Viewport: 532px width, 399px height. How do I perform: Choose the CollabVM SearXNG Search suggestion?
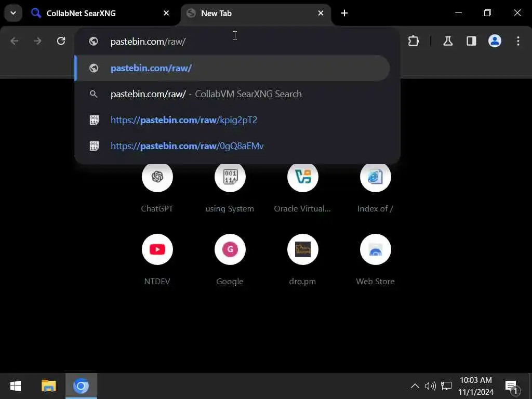tap(232, 94)
